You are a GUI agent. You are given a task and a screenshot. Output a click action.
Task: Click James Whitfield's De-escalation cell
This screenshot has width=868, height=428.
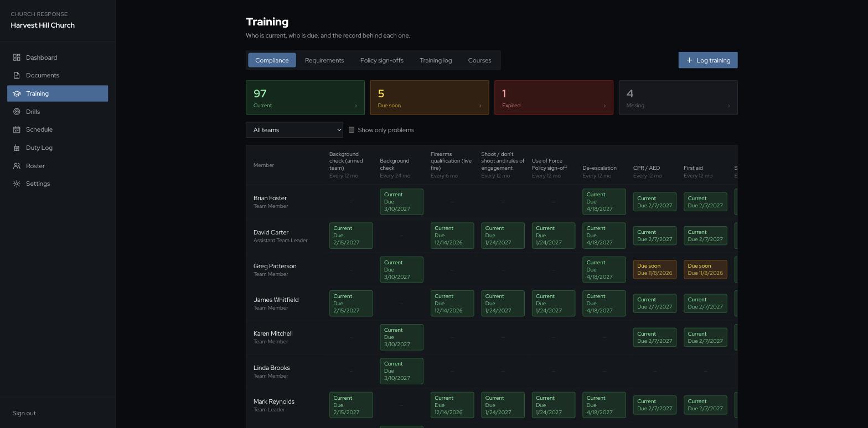coord(604,304)
